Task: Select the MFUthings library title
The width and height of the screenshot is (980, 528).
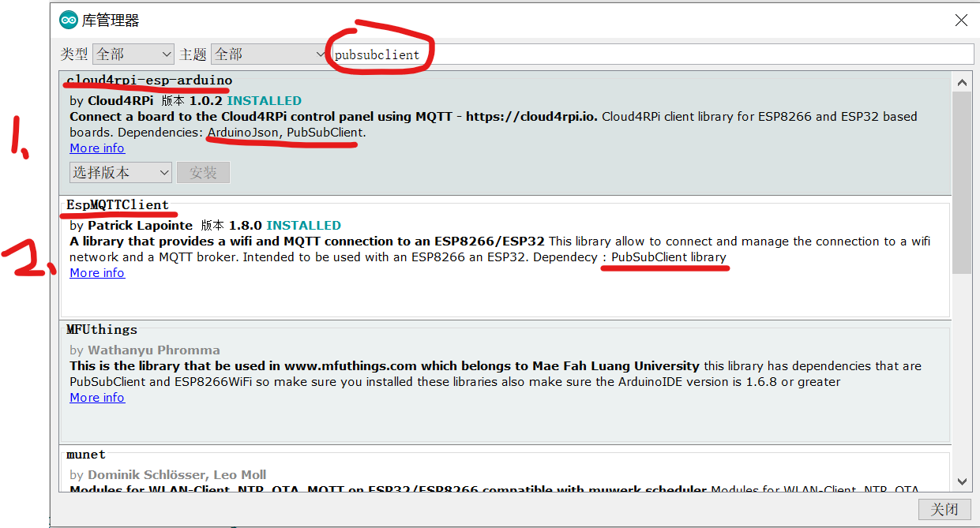Action: 102,330
